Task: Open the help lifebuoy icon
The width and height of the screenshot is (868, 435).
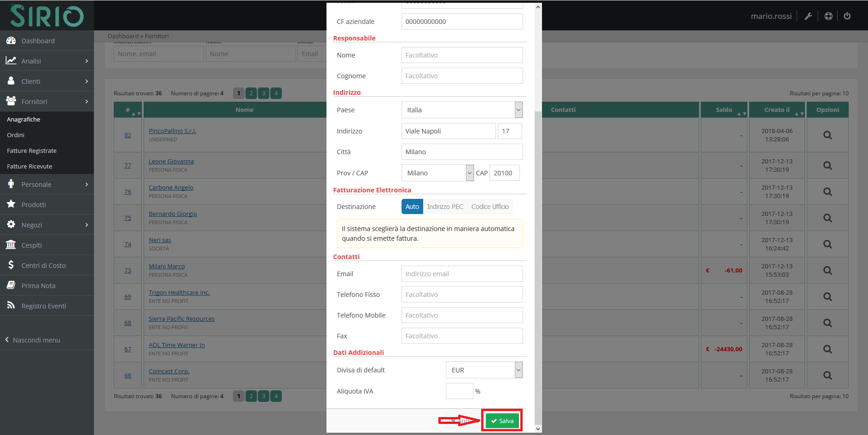Action: coord(828,16)
